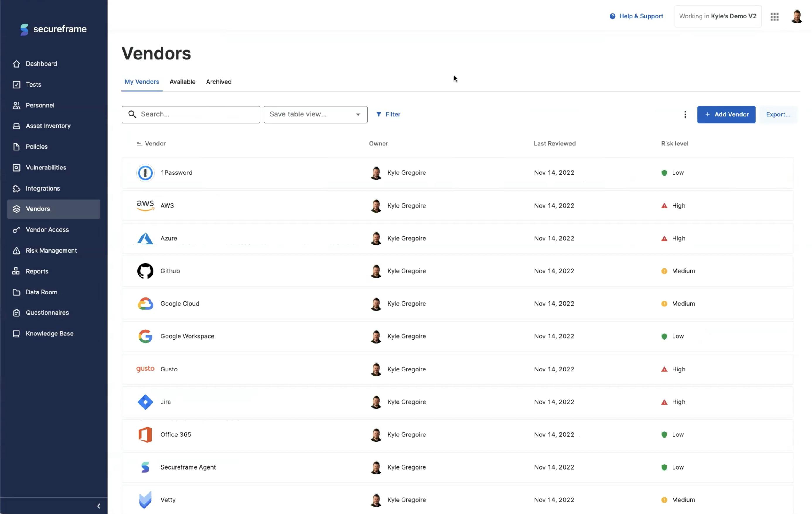Click Nov 14, 2022 in Secureframe Agent row
The width and height of the screenshot is (812, 514).
point(554,467)
